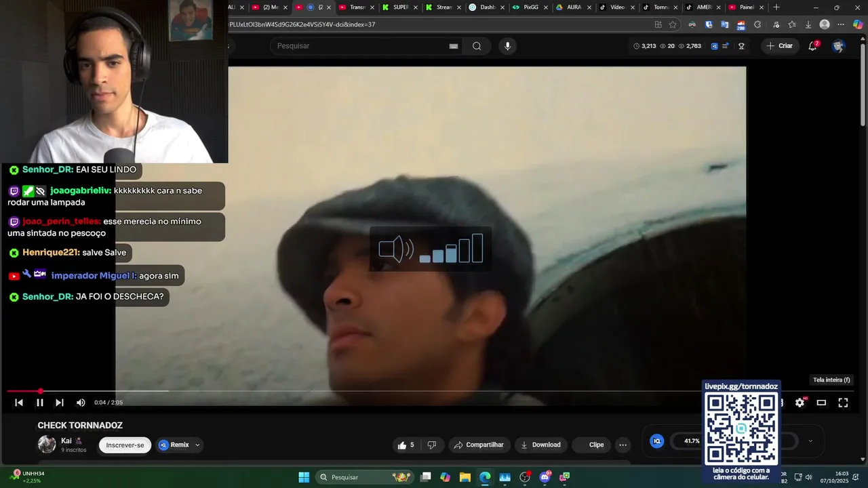Image resolution: width=868 pixels, height=488 pixels.
Task: Subscribe via Inscrever-se button
Action: (125, 445)
